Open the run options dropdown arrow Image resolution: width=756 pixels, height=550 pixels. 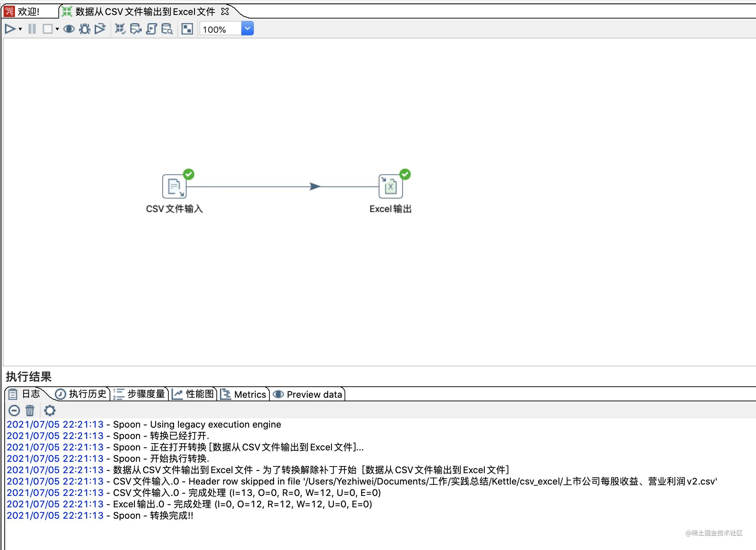tap(20, 29)
